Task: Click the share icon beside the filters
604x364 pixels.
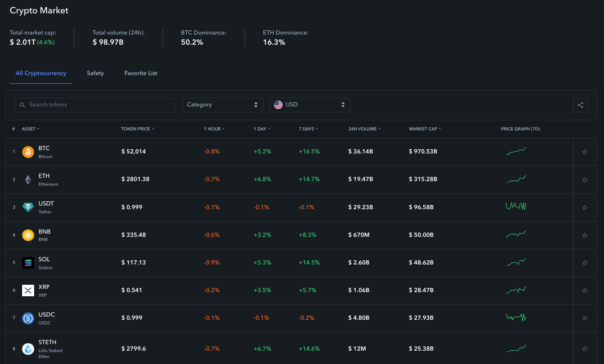Action: [580, 105]
